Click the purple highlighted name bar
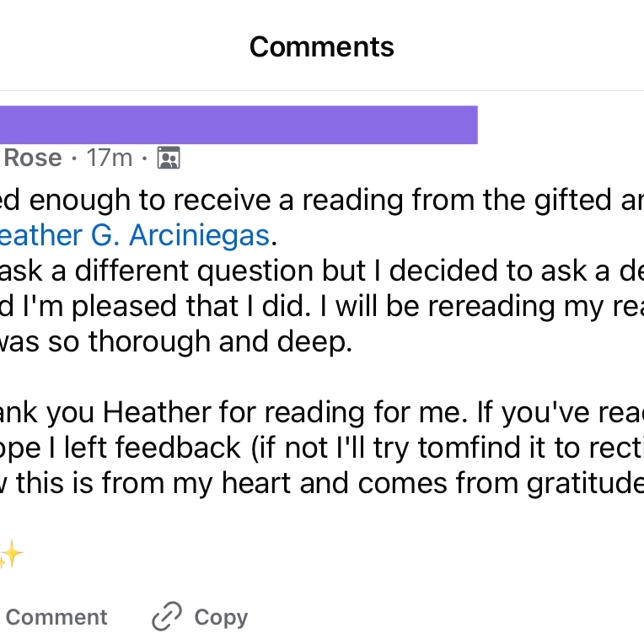The height and width of the screenshot is (644, 644). coord(239,125)
